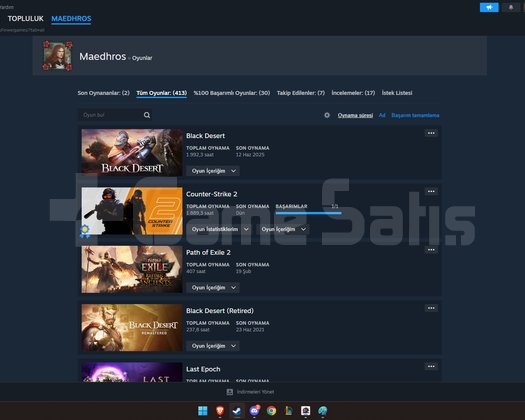Open the notifications bell icon
The height and width of the screenshot is (420, 525).
(x=511, y=7)
